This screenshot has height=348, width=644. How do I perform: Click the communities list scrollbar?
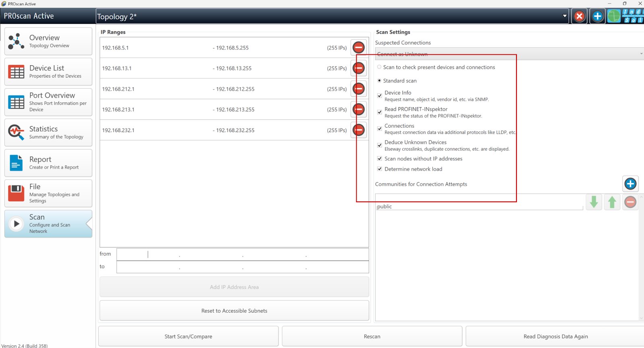click(x=641, y=257)
